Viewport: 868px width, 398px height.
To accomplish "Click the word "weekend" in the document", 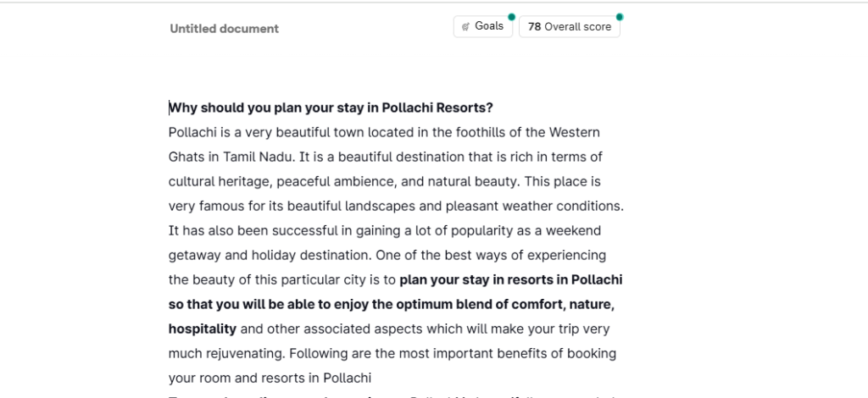I will (x=578, y=230).
